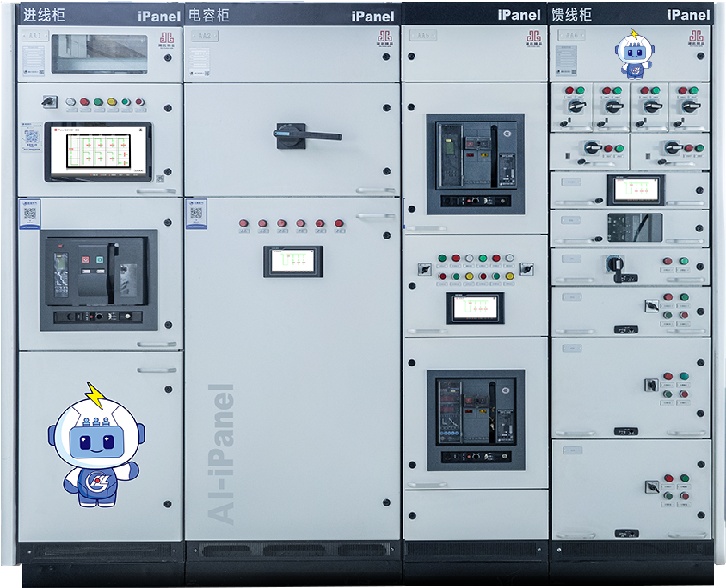
Task: Click the QR code sticker on capacitor cabinet door
Action: (x=196, y=214)
